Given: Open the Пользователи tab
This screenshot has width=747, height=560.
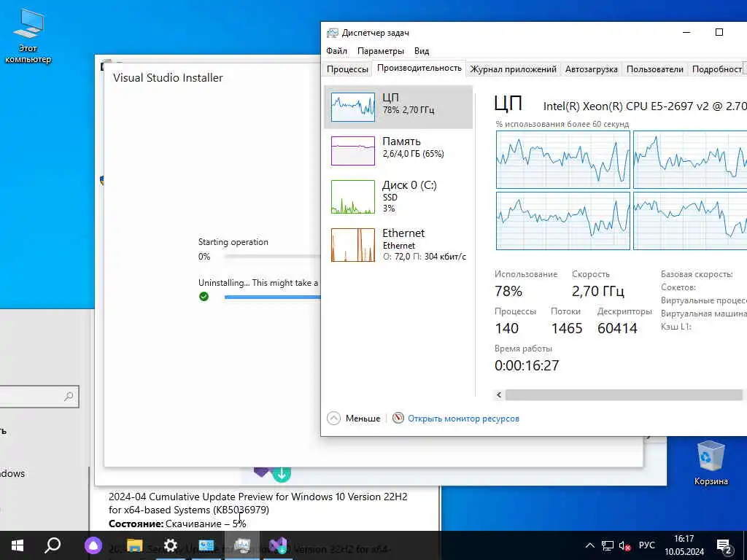Looking at the screenshot, I should (x=654, y=69).
